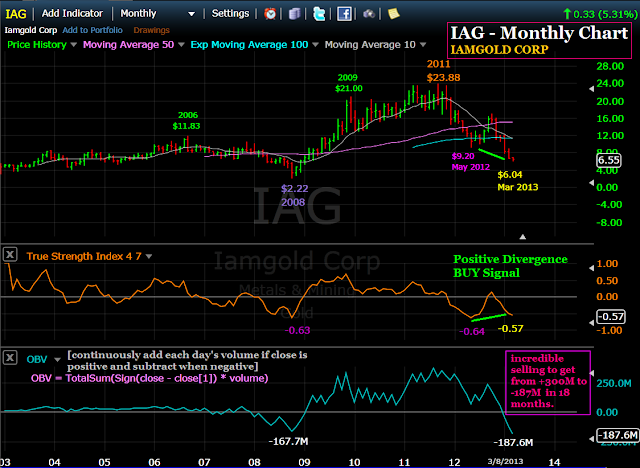Screen dimensions: 640x468
Task: Expand the True Strength Index 4 7 arrow
Action: coord(149,257)
